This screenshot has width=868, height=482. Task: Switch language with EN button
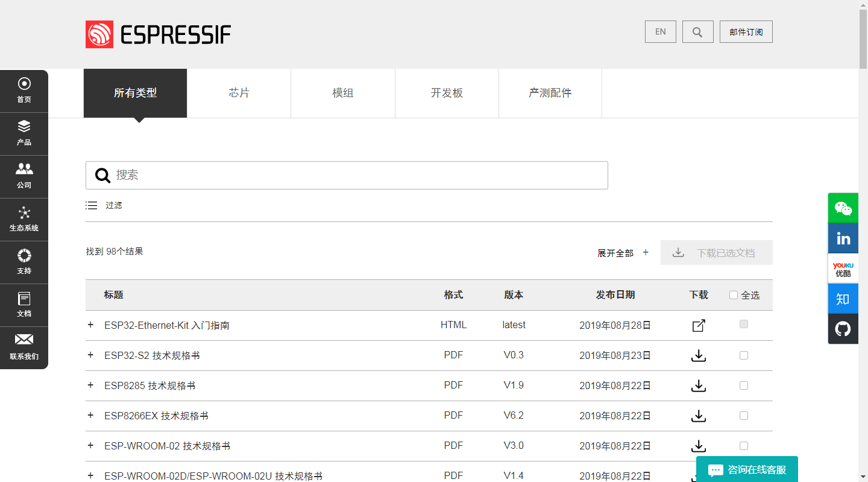661,32
